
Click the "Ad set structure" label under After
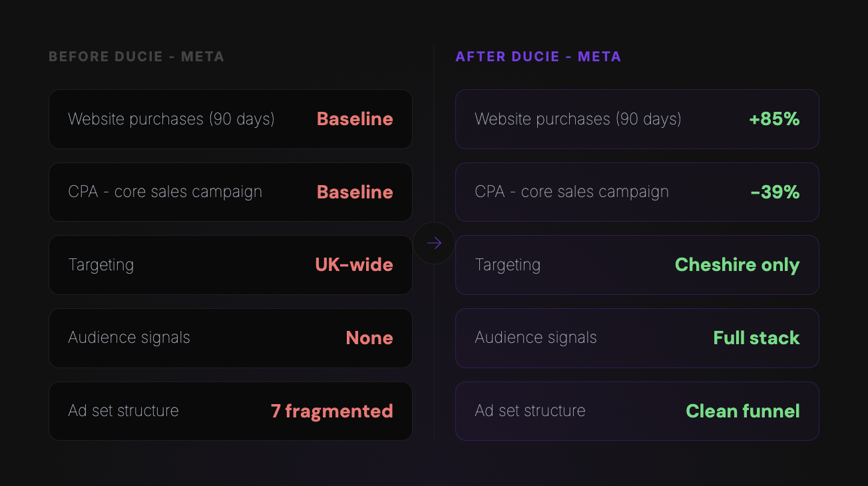pyautogui.click(x=530, y=411)
